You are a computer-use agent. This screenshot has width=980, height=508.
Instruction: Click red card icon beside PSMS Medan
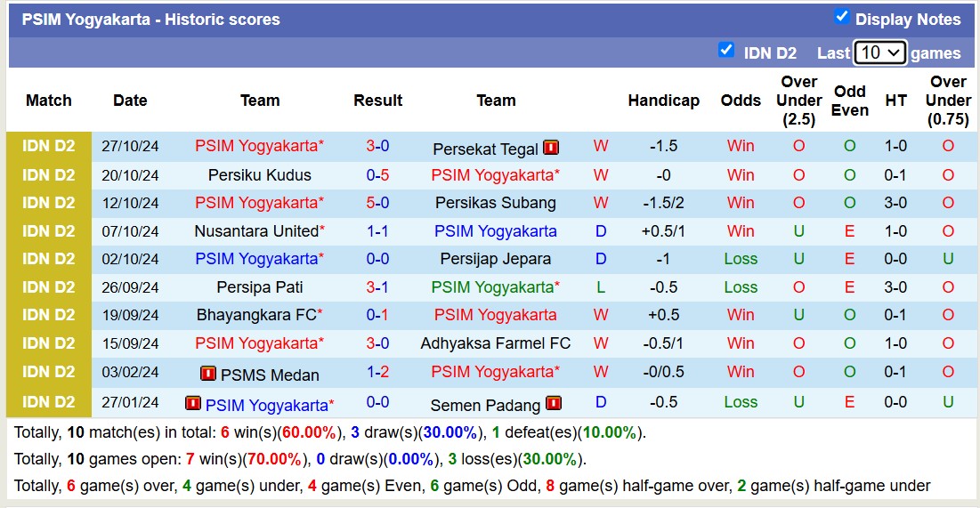tap(207, 374)
